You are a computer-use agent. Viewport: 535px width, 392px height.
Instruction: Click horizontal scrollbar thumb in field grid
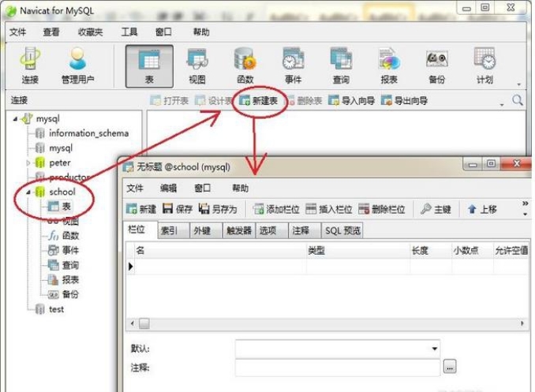click(144, 323)
